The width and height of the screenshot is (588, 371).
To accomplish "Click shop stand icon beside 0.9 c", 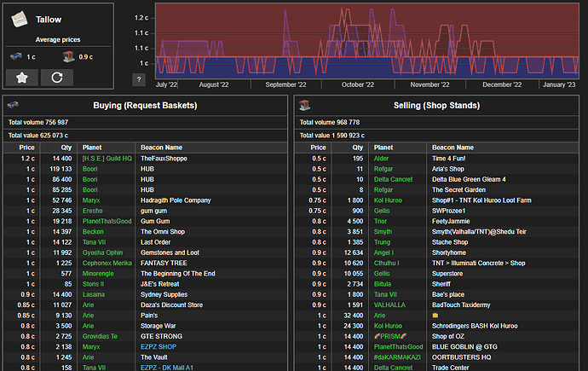I will [69, 56].
